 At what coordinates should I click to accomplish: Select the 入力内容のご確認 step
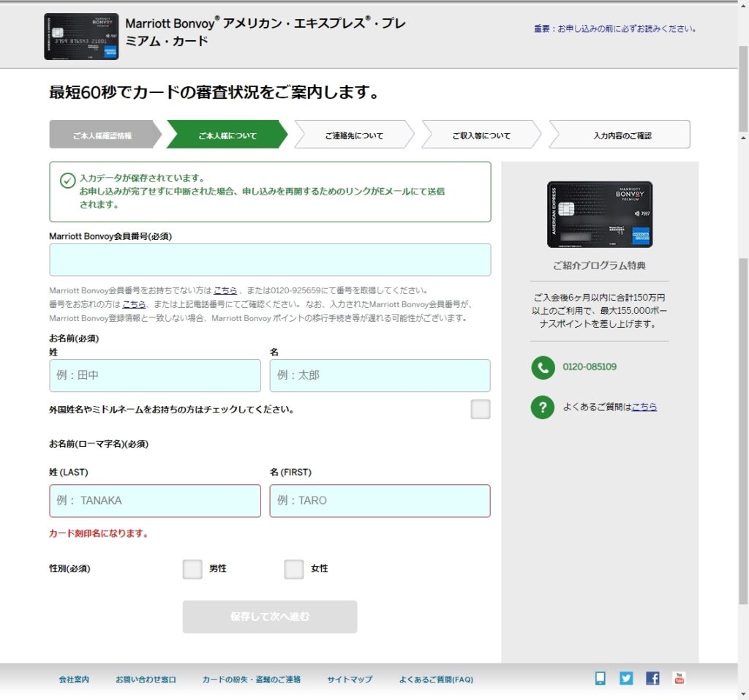[x=620, y=135]
